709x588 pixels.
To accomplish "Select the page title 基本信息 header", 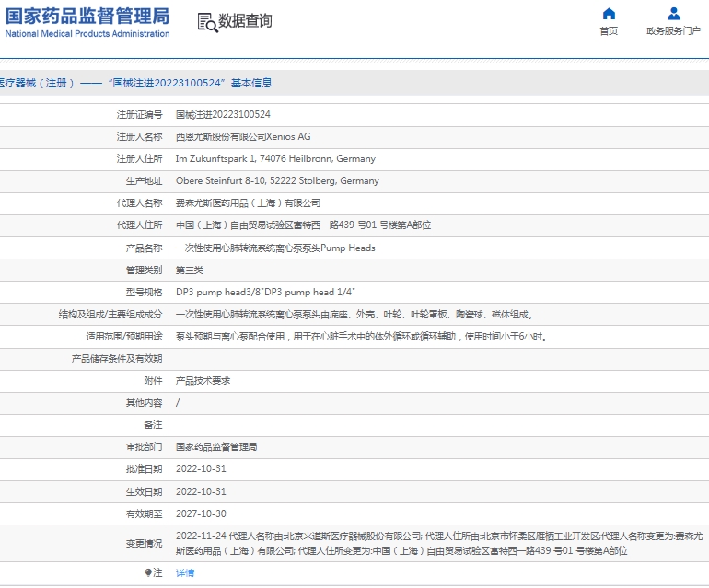I will pyautogui.click(x=252, y=83).
